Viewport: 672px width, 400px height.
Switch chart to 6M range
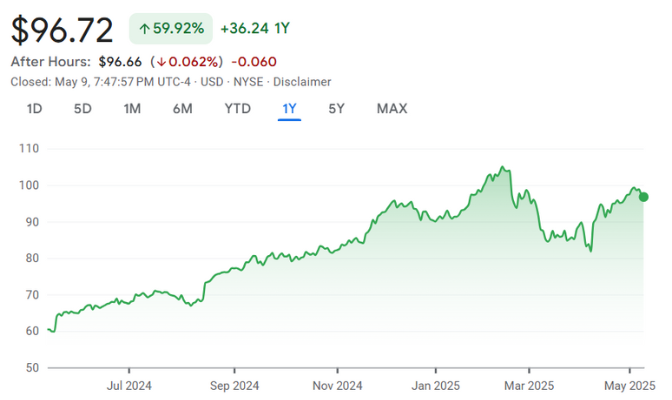pos(183,108)
